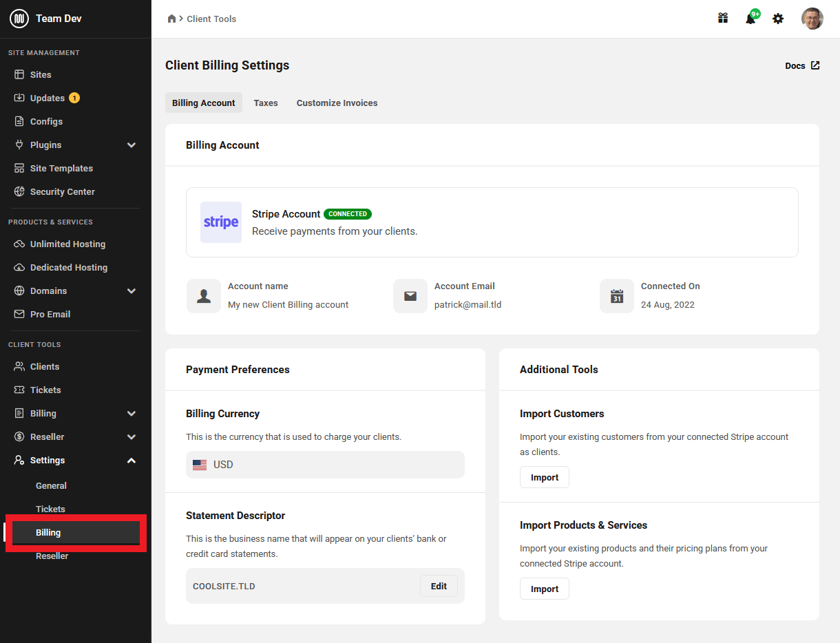Click the Tickets ticket icon
This screenshot has width=840, height=643.
[19, 390]
